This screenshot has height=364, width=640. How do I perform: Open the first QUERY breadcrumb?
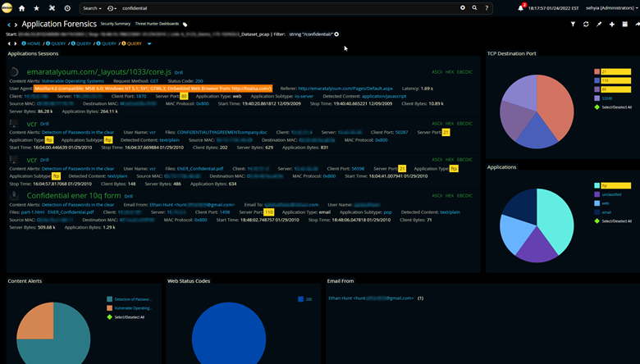tap(56, 43)
